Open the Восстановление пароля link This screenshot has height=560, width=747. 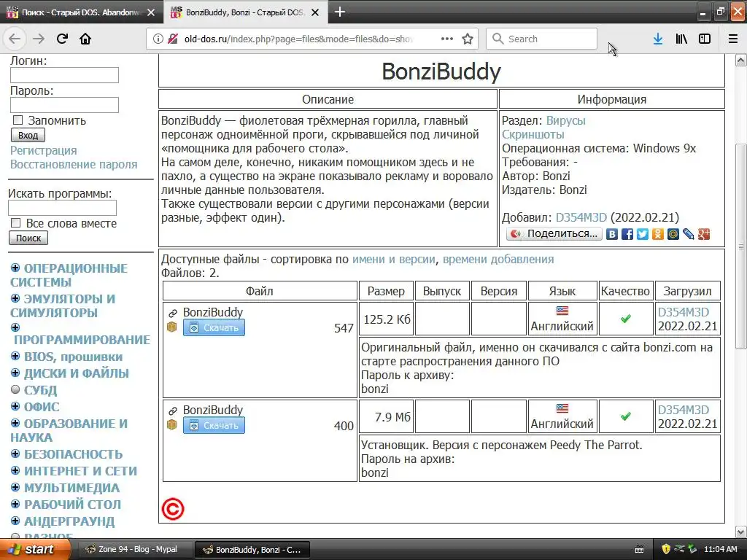coord(74,164)
